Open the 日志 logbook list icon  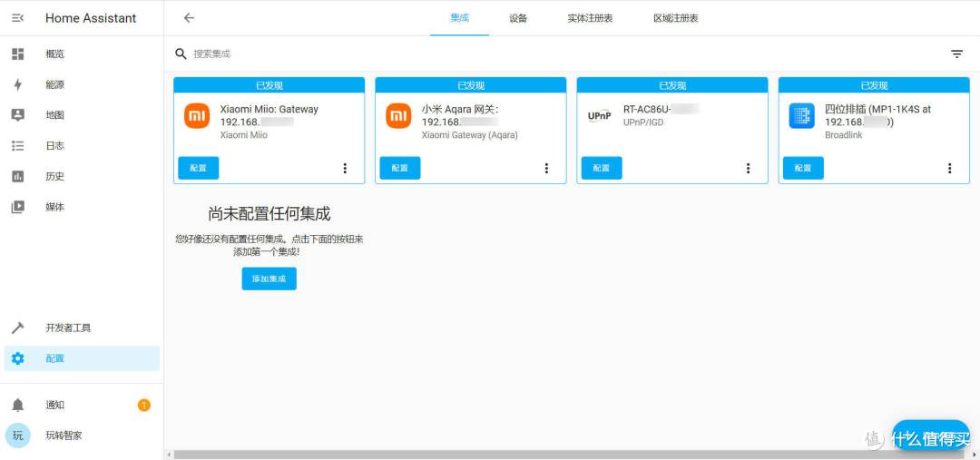tap(18, 146)
